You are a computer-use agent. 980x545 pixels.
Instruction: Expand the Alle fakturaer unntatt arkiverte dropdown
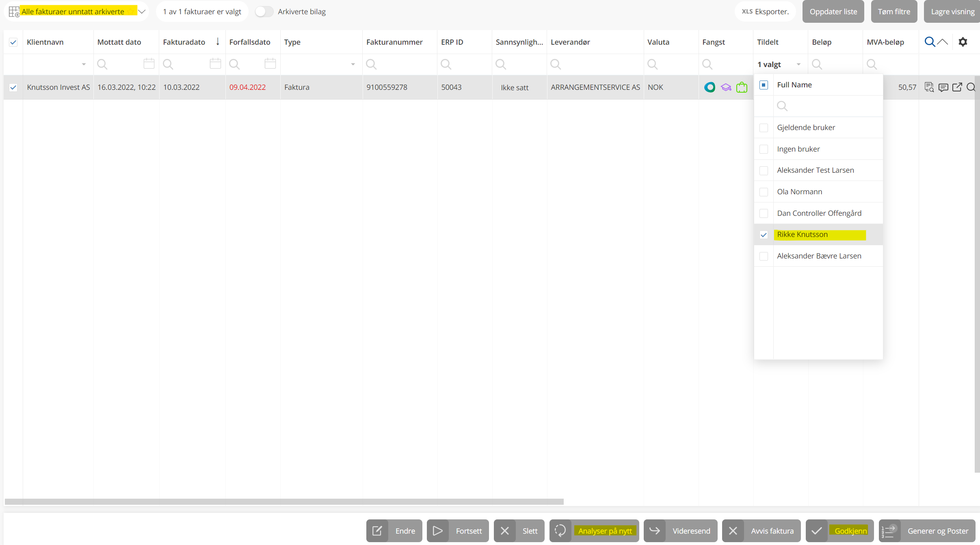pyautogui.click(x=142, y=12)
